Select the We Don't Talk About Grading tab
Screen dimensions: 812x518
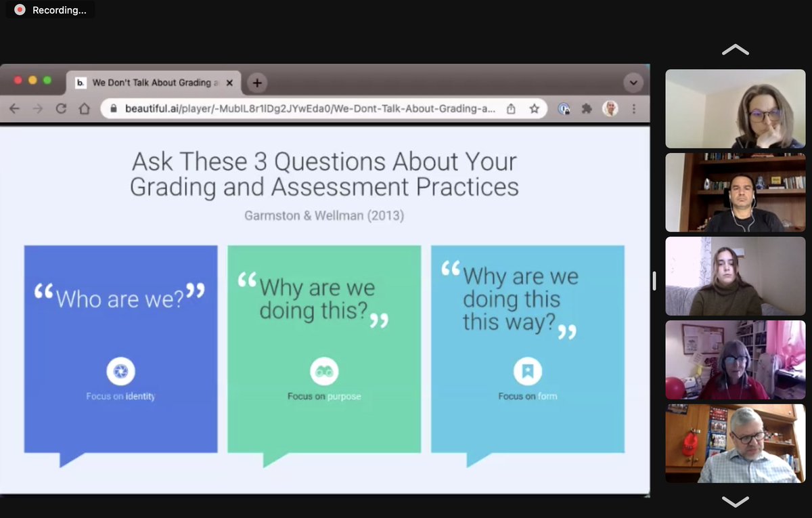tap(155, 83)
